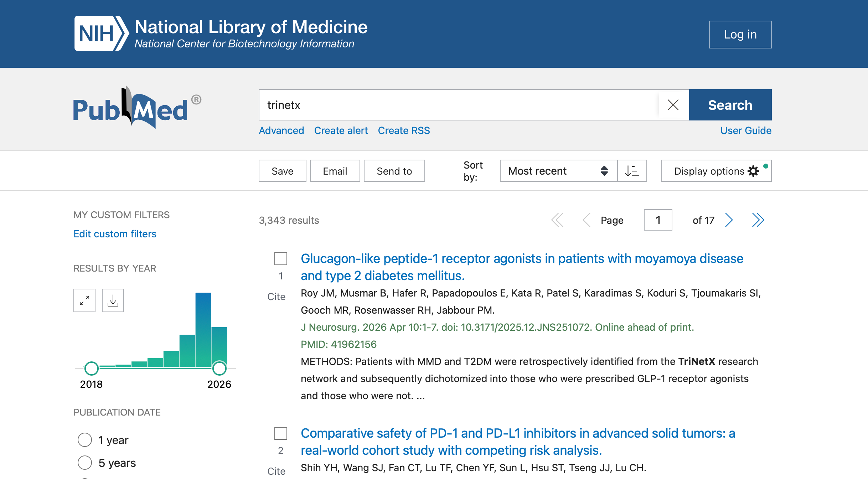
Task: Download the results by year data
Action: pyautogui.click(x=113, y=300)
